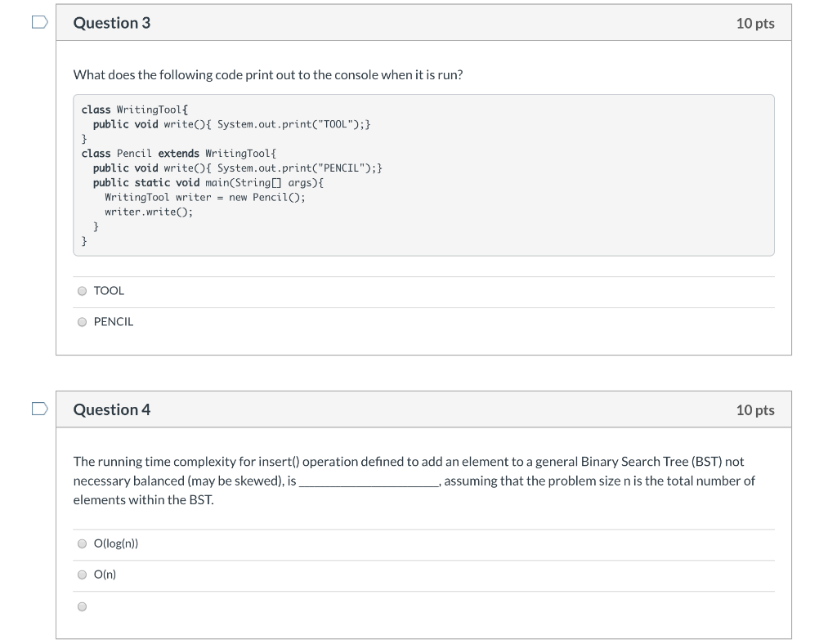
Task: Mark the O(n) radio button
Action: [x=82, y=575]
